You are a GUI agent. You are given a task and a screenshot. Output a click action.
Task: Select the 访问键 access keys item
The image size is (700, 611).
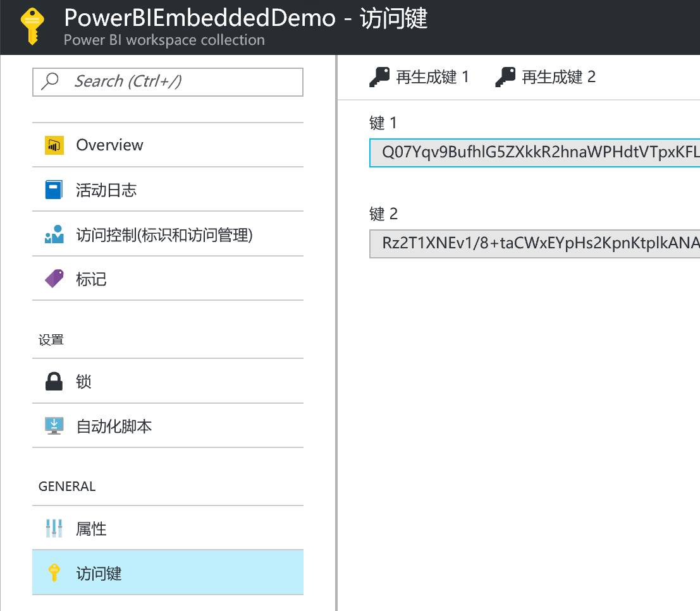tap(168, 572)
